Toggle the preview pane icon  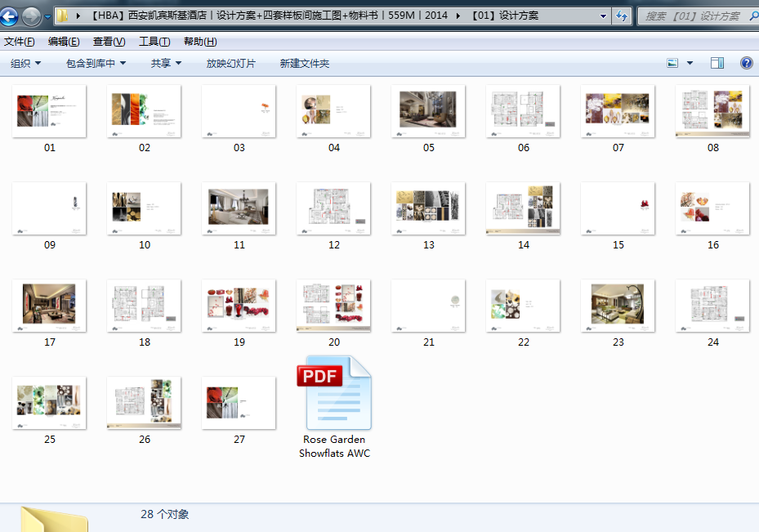(717, 63)
